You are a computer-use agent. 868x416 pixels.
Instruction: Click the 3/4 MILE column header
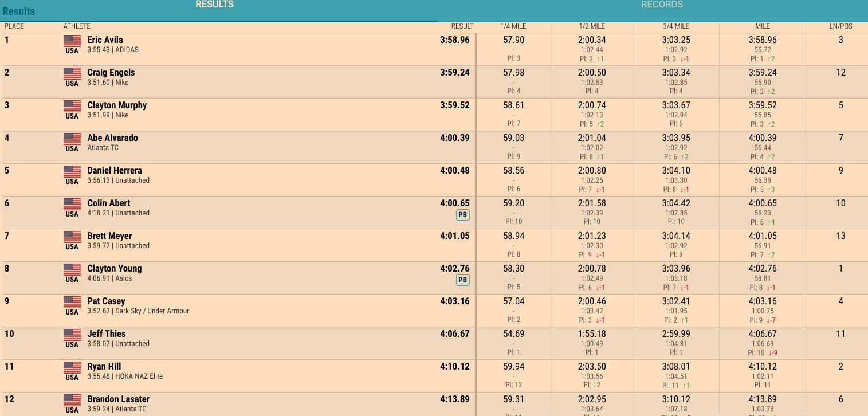pyautogui.click(x=676, y=26)
